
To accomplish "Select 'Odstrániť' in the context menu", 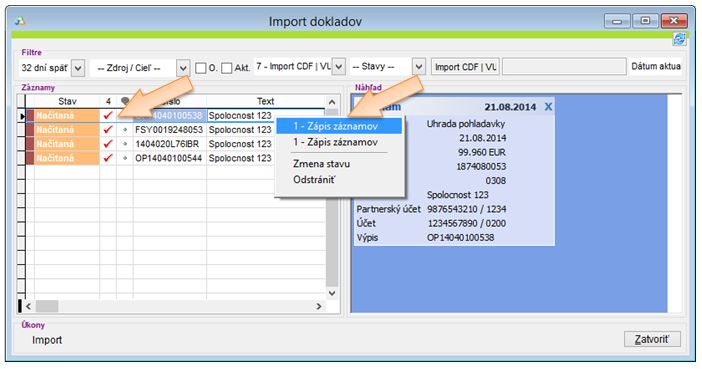I will click(314, 180).
